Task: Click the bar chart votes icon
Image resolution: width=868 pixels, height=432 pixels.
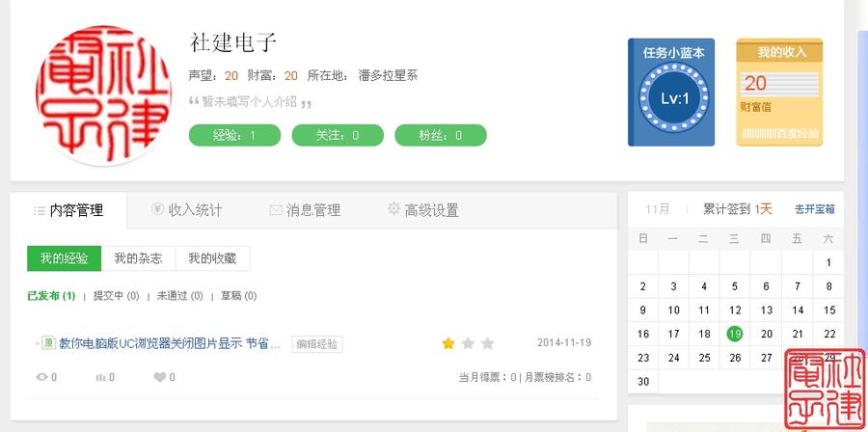Action: [100, 377]
